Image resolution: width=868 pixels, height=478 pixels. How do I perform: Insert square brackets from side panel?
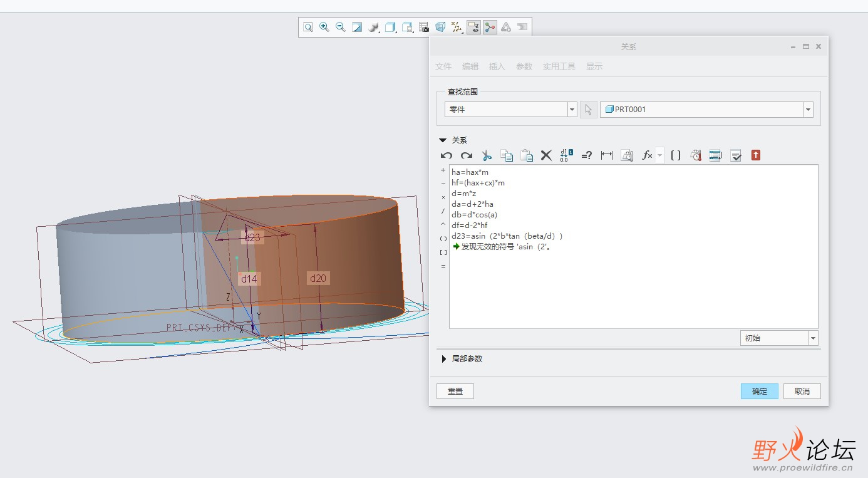[x=443, y=252]
